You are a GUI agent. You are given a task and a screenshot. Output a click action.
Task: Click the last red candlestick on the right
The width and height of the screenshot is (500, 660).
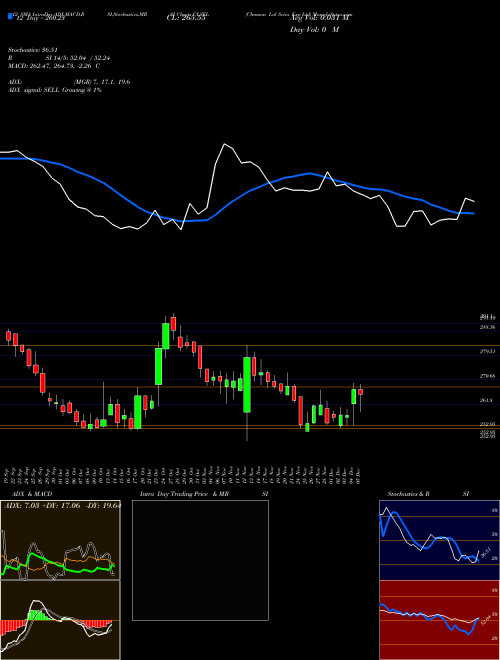(360, 392)
